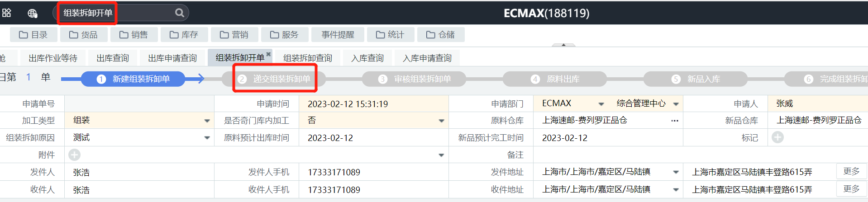Expand the 加工类型 dropdown
The width and height of the screenshot is (868, 202).
tap(207, 121)
